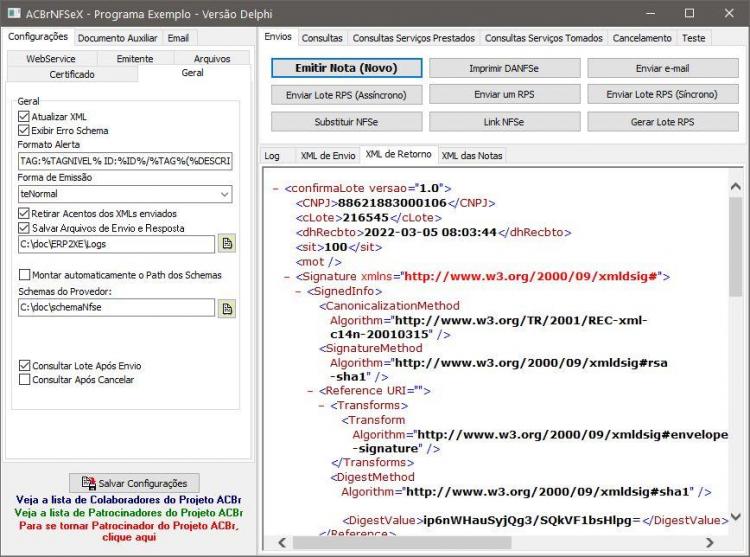Click the become Patrocinador 'clique aqui' link
The width and height of the screenshot is (750, 557).
coord(129,531)
